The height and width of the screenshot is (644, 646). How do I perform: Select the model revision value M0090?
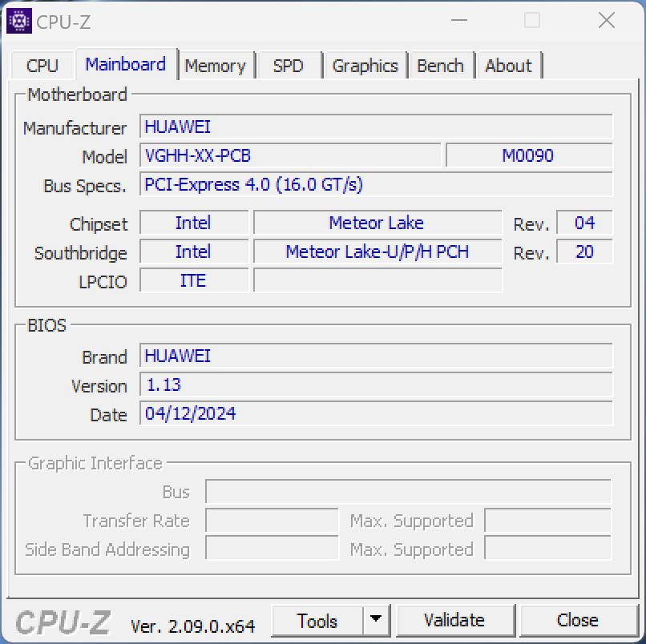529,155
